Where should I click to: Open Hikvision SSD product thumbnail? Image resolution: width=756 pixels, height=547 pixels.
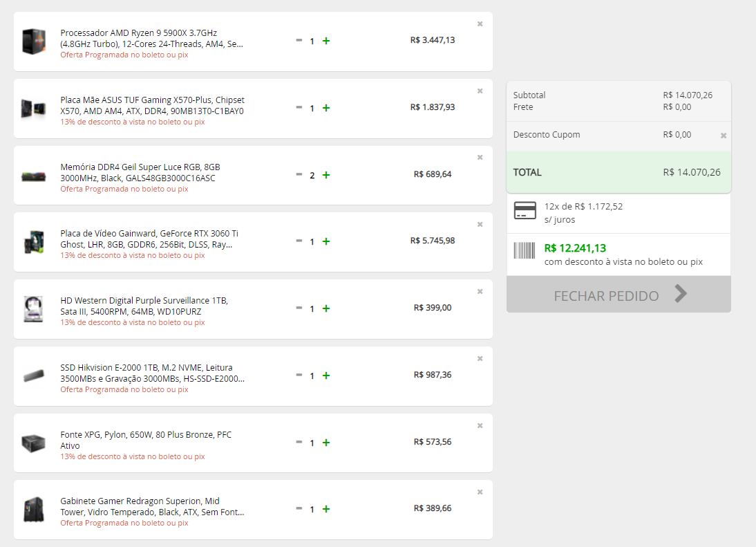click(x=34, y=376)
